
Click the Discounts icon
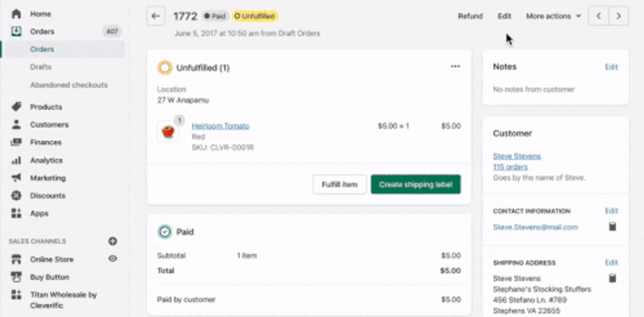tap(17, 196)
